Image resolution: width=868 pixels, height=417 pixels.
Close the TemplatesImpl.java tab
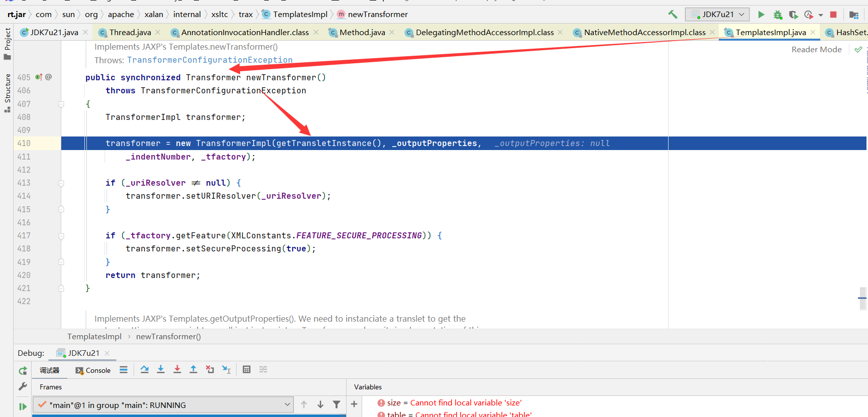pyautogui.click(x=813, y=32)
